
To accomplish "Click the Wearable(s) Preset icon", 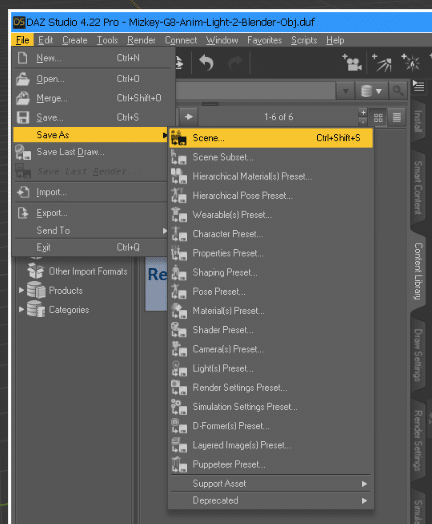I will (179, 215).
